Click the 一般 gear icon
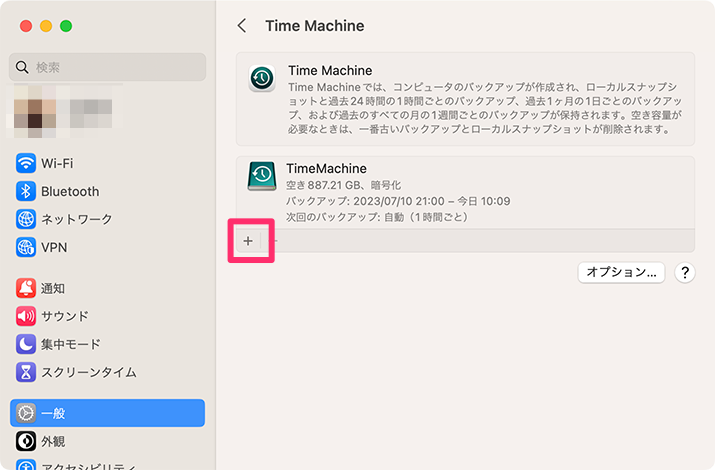The image size is (715, 470). [26, 413]
